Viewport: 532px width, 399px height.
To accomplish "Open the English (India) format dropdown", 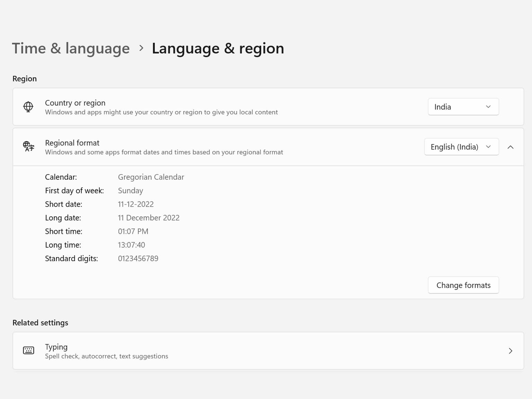I will point(461,147).
